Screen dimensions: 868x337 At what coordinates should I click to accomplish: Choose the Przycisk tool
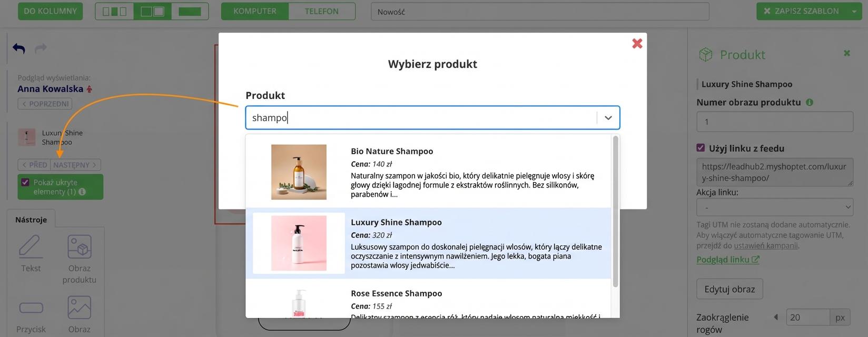click(31, 317)
